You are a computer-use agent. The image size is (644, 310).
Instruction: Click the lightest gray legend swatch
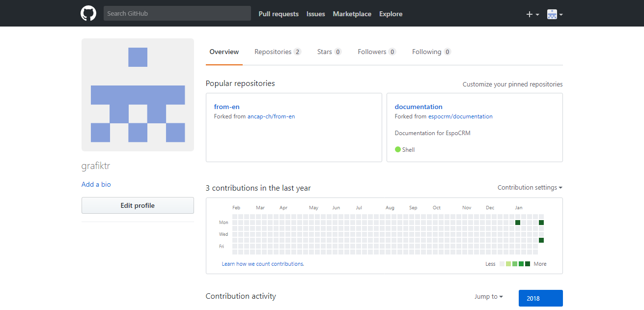[502, 264]
